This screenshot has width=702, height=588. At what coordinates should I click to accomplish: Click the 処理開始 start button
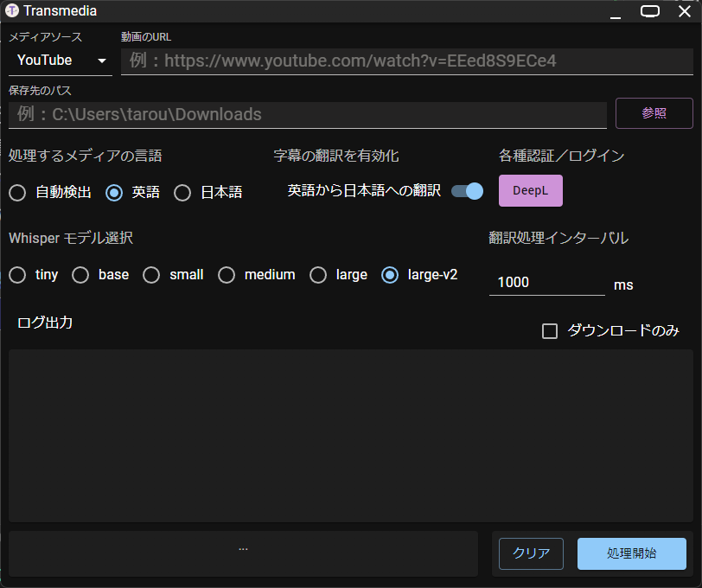[632, 553]
